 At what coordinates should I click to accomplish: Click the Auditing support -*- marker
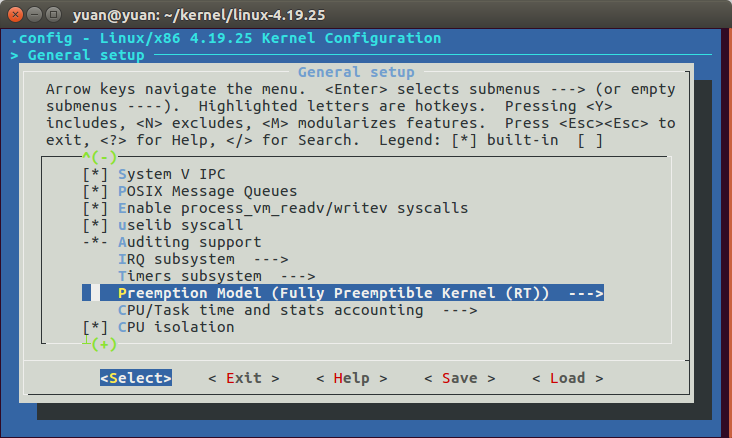click(95, 242)
